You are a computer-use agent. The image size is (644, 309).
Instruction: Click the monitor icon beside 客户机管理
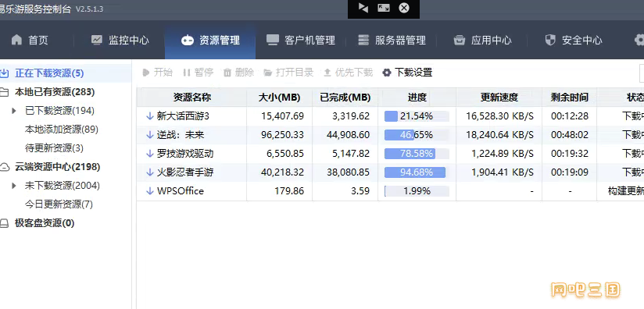pos(272,40)
